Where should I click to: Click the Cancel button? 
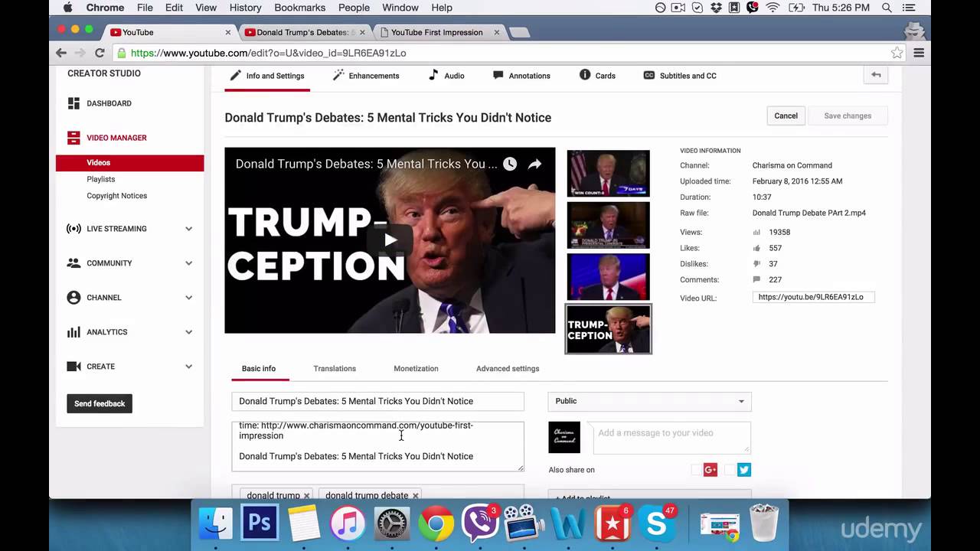pos(786,116)
